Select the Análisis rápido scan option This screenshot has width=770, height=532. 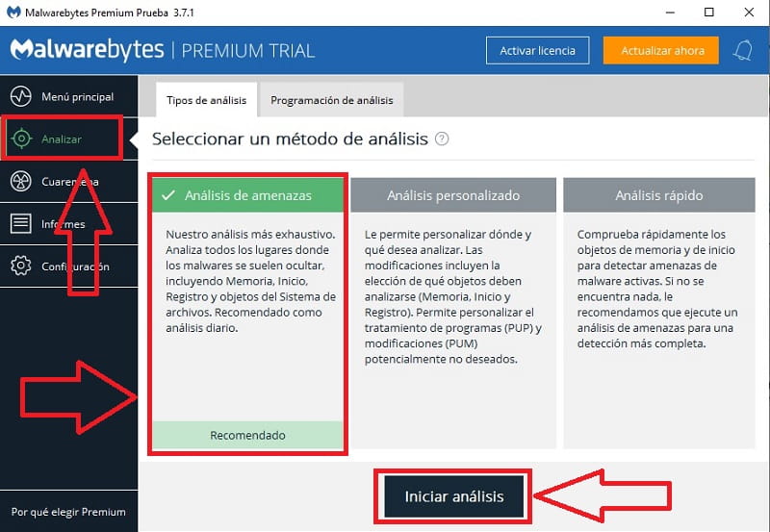[659, 195]
